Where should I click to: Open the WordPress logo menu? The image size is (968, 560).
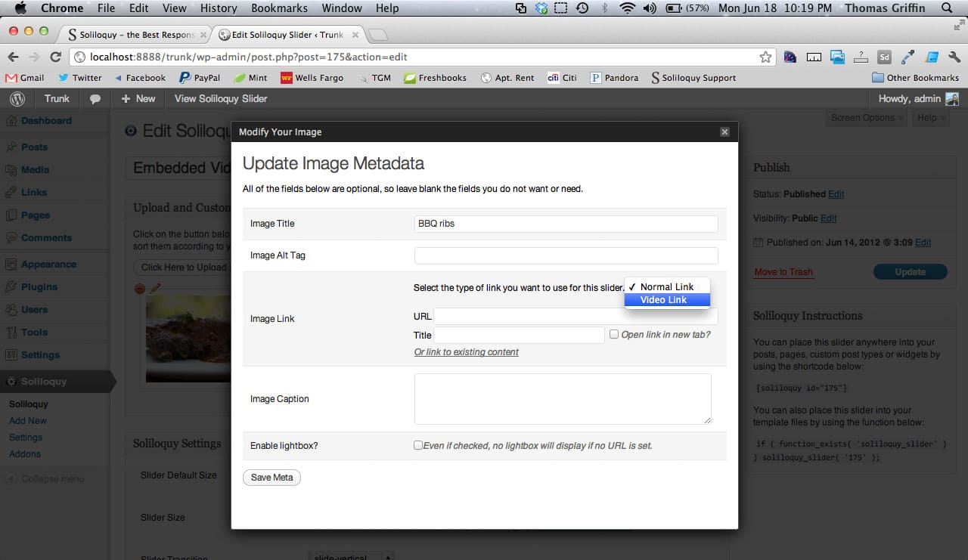[17, 99]
